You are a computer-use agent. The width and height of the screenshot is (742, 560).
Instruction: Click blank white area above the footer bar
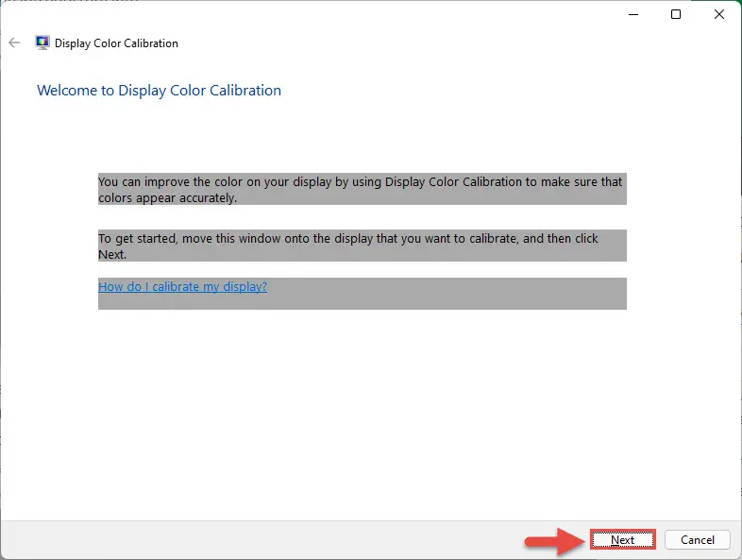pyautogui.click(x=369, y=416)
